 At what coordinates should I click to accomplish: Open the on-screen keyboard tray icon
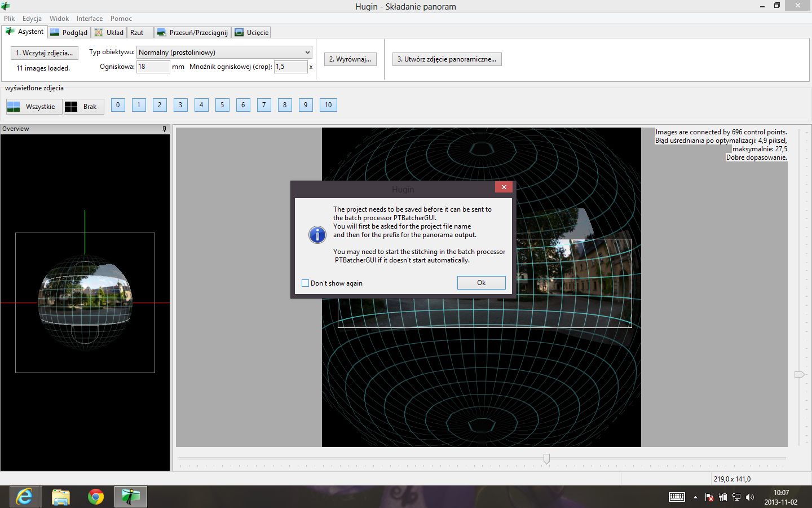tap(677, 497)
